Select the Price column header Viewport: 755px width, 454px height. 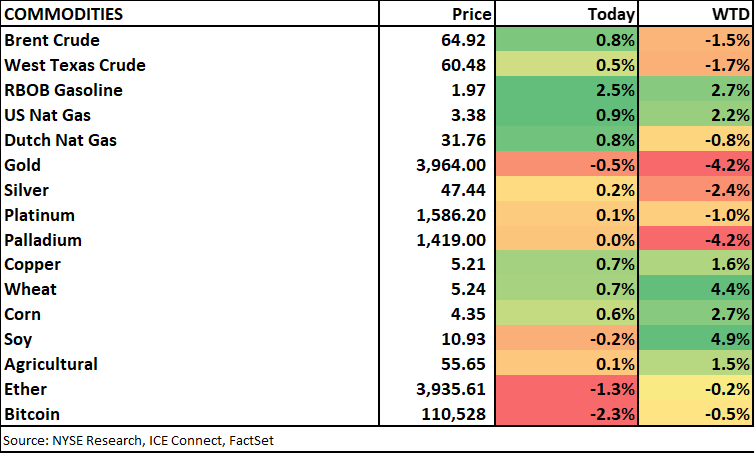click(471, 15)
